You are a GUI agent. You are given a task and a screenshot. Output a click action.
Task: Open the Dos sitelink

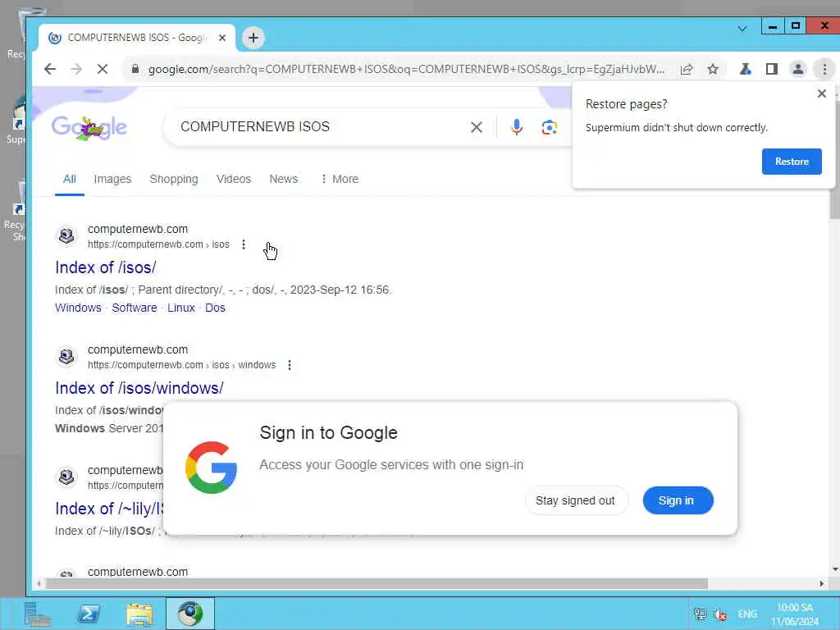click(216, 308)
